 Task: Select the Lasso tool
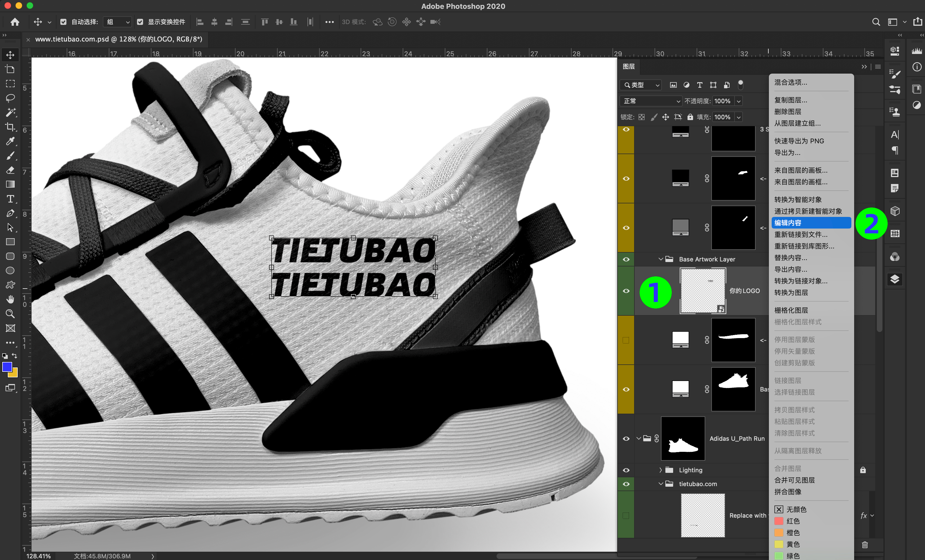(x=10, y=98)
